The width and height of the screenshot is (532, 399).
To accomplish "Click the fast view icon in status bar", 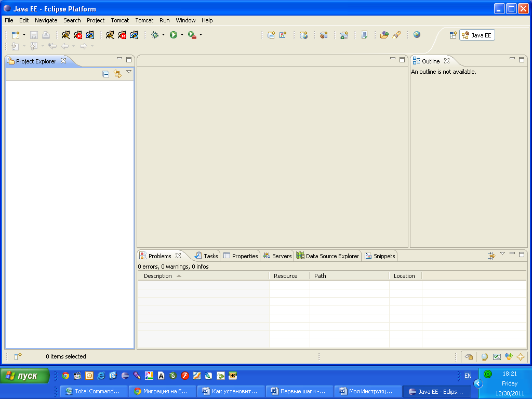I will [18, 356].
